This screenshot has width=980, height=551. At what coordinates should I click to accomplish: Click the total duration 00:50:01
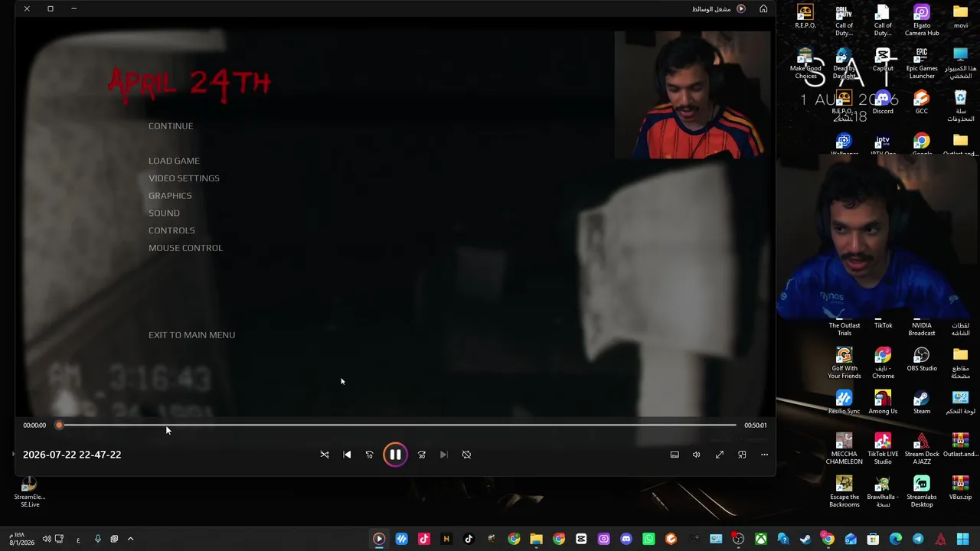coord(755,425)
